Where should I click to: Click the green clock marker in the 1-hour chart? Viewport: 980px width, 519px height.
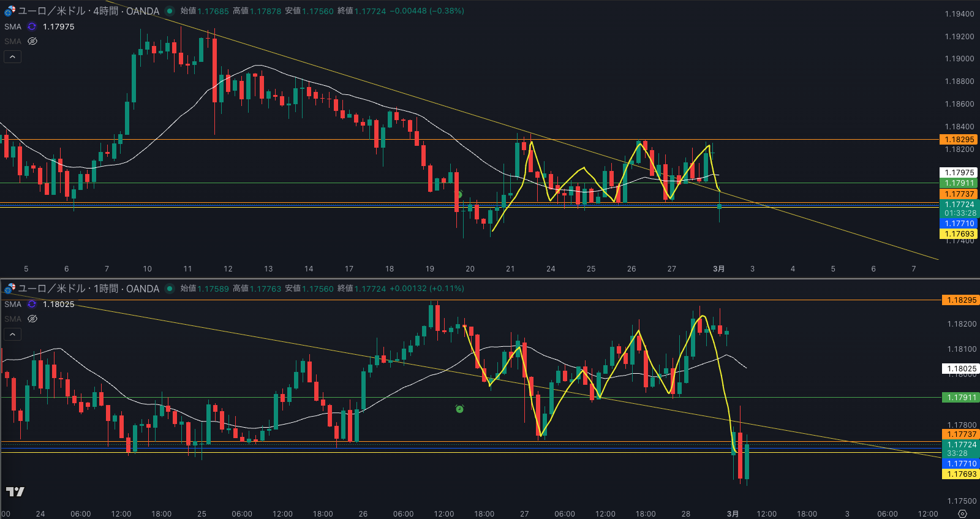click(459, 409)
